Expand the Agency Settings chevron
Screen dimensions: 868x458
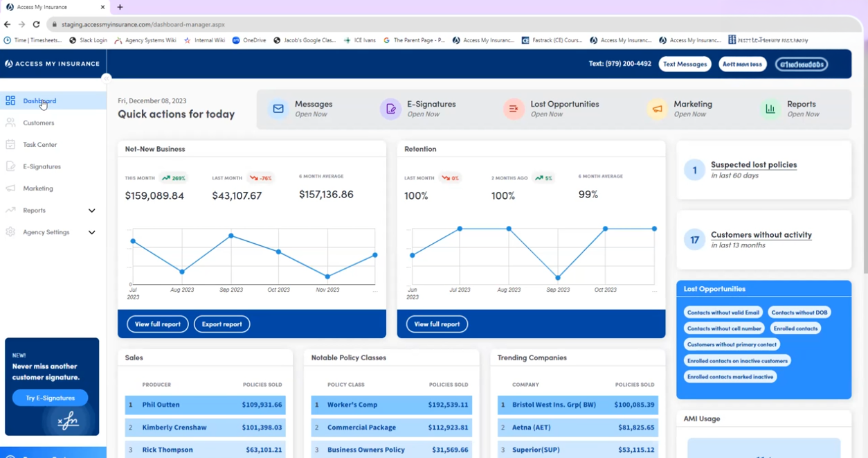tap(91, 233)
